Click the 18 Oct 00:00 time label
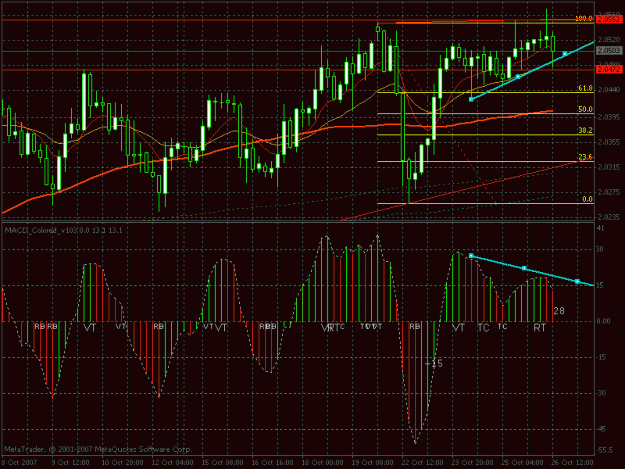The width and height of the screenshot is (625, 469). (x=322, y=462)
